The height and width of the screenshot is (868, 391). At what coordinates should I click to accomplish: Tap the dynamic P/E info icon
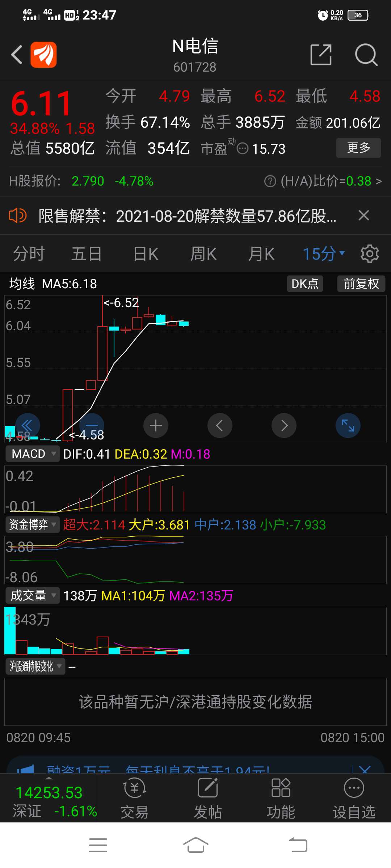pos(242,148)
